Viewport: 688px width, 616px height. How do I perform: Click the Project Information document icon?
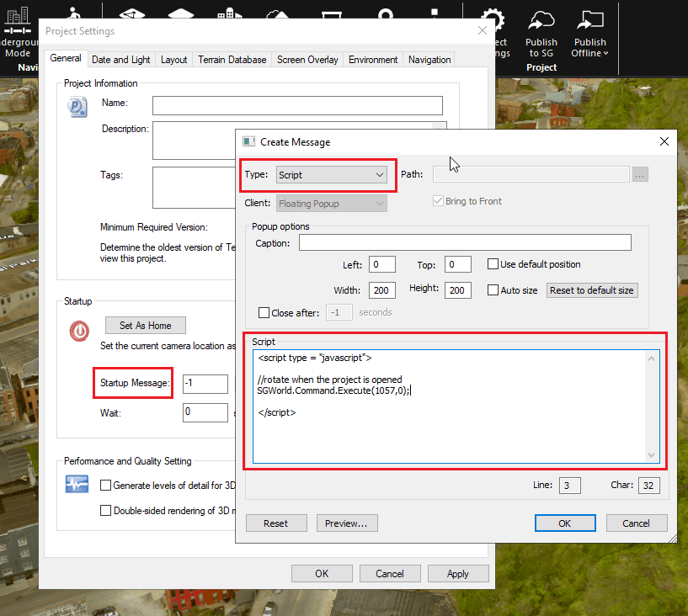tap(78, 109)
